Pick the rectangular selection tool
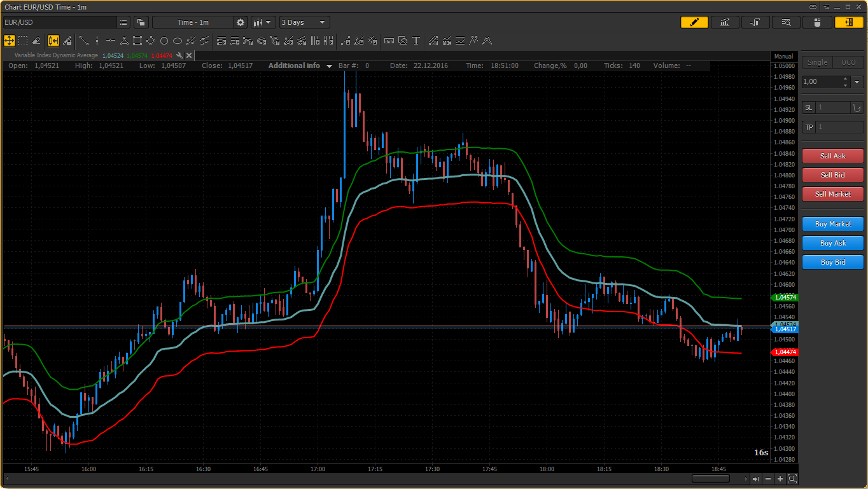868x489 pixels. [x=23, y=41]
